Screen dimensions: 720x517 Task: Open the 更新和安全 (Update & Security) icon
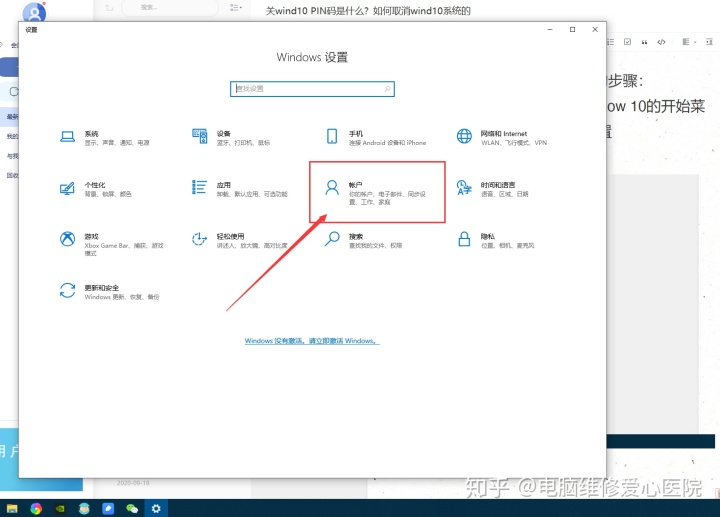pos(68,291)
